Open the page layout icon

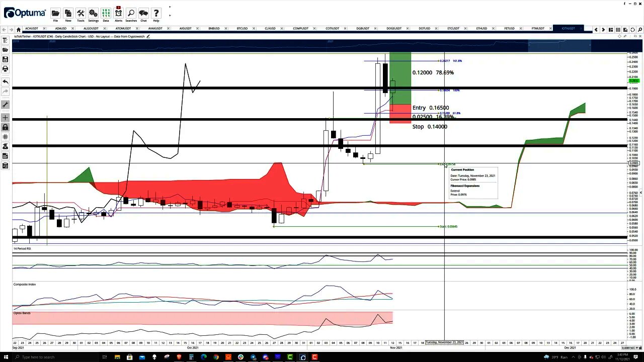click(610, 30)
